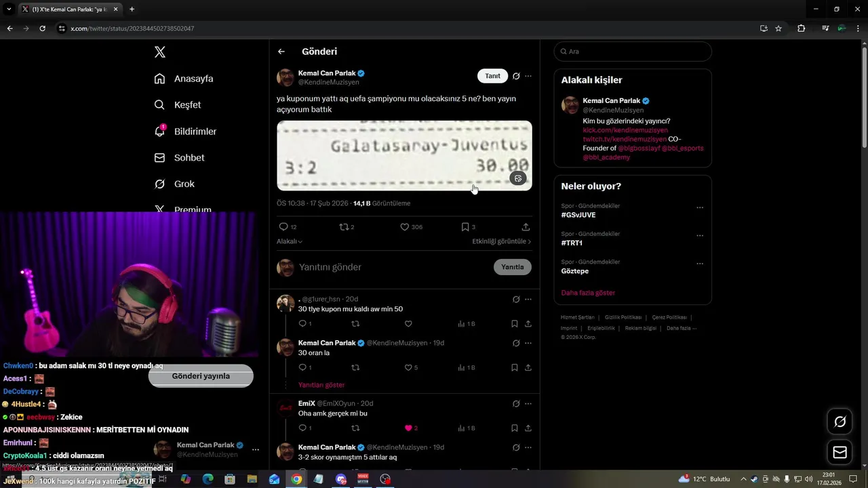This screenshot has width=868, height=488.
Task: Click the Tanıt promote button
Action: [492, 76]
